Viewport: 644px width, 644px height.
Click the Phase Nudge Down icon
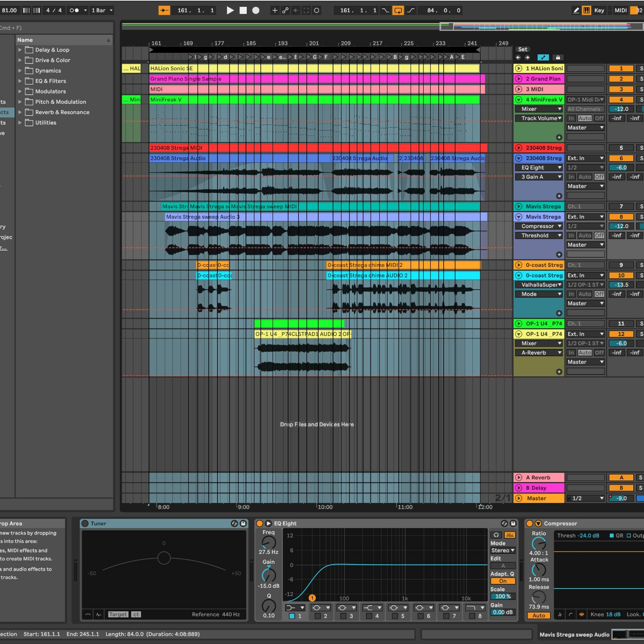point(26,10)
